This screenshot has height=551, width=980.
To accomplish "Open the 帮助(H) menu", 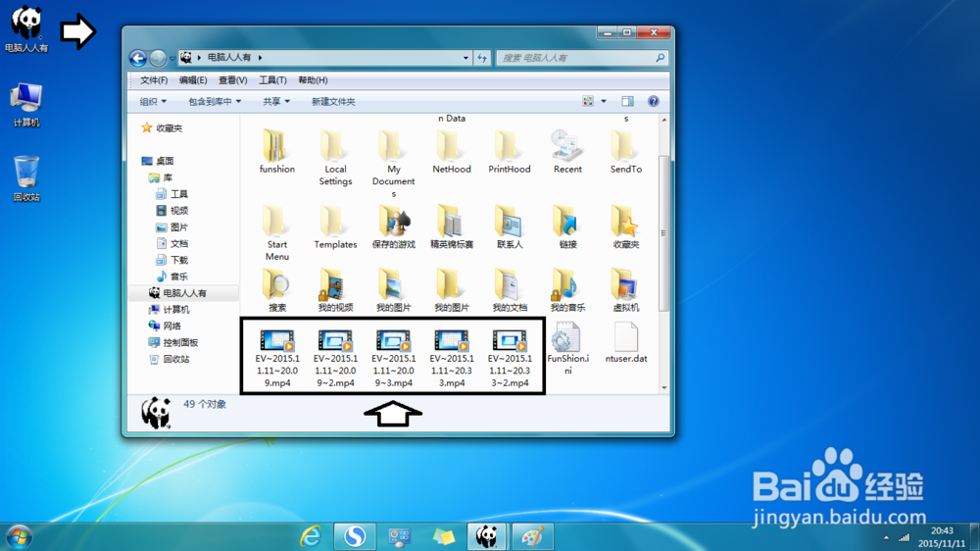I will tap(313, 80).
